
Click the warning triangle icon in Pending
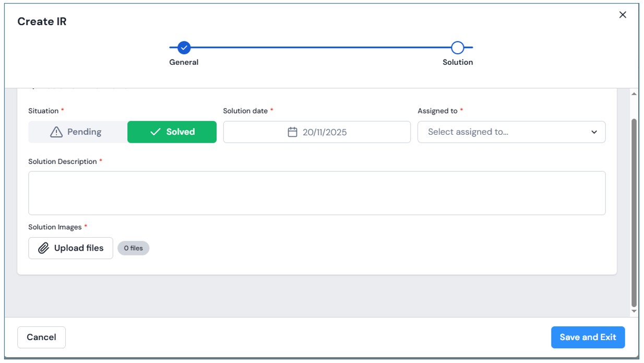click(56, 132)
